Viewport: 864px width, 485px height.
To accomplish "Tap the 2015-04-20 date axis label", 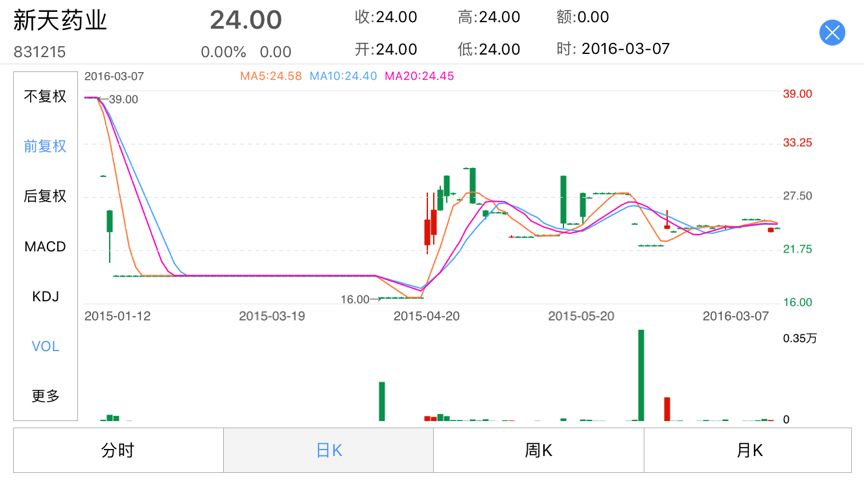I will [426, 316].
